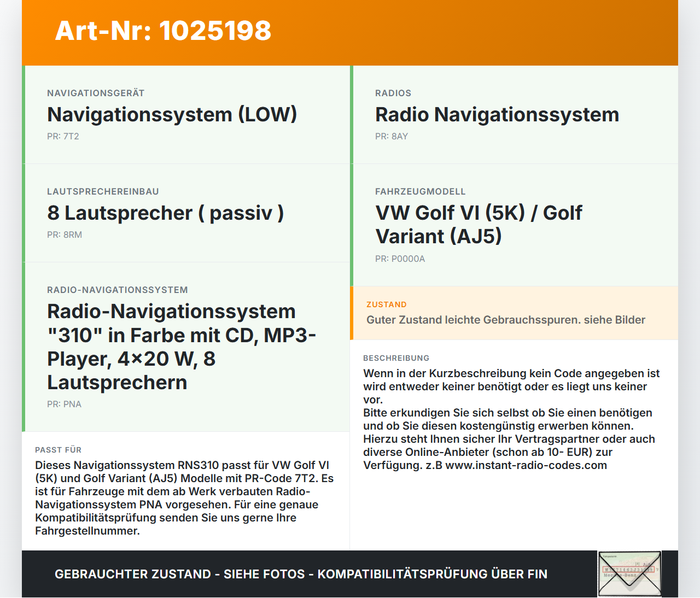The width and height of the screenshot is (700, 598).
Task: Click the PR: PNA code
Action: (64, 404)
